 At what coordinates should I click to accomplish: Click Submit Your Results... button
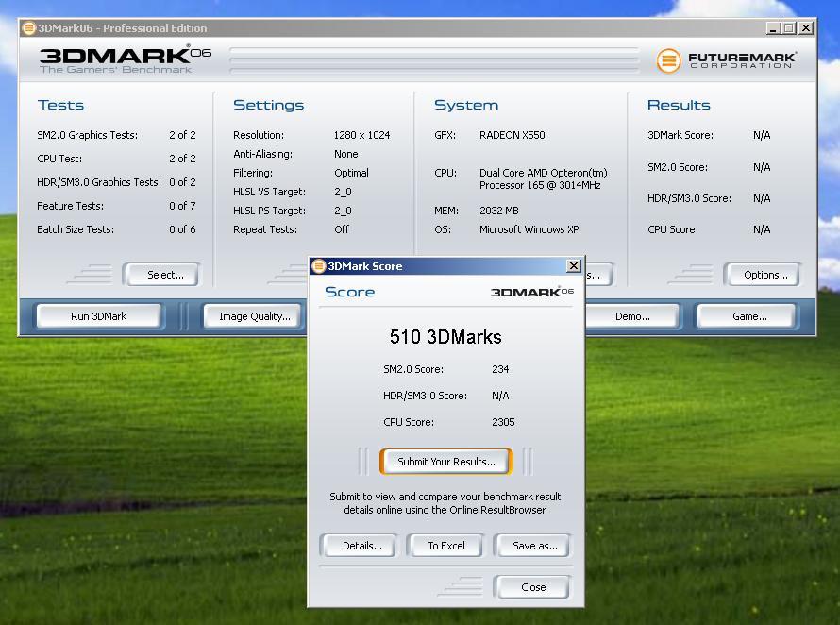(445, 462)
